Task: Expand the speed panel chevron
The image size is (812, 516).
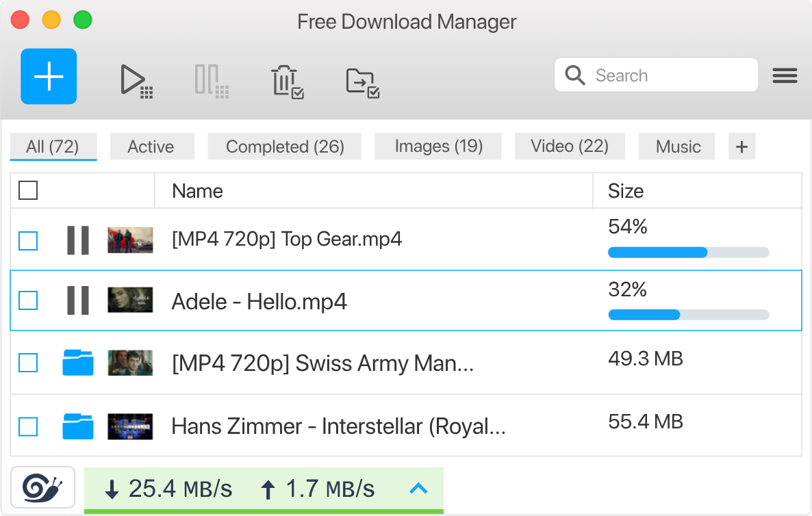Action: 418,488
